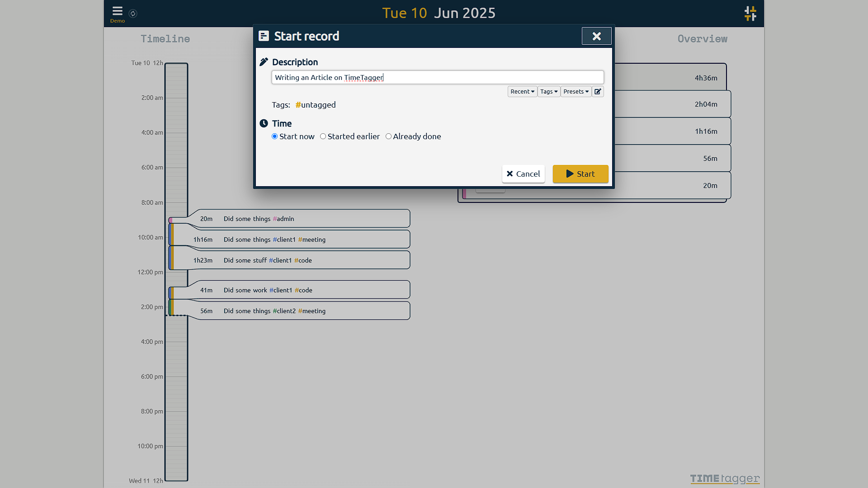The height and width of the screenshot is (488, 868).
Task: Click the Cancel button
Action: 523,174
